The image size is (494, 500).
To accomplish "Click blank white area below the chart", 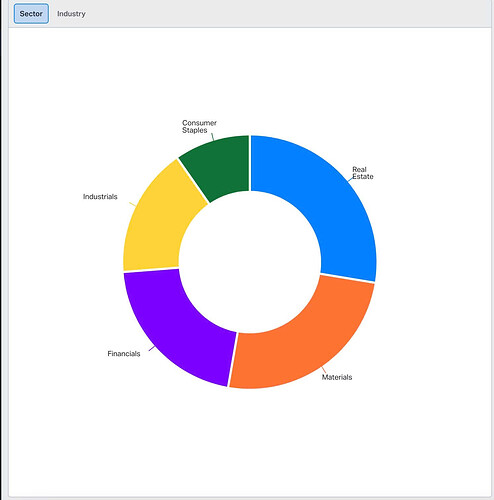I will coord(250,443).
